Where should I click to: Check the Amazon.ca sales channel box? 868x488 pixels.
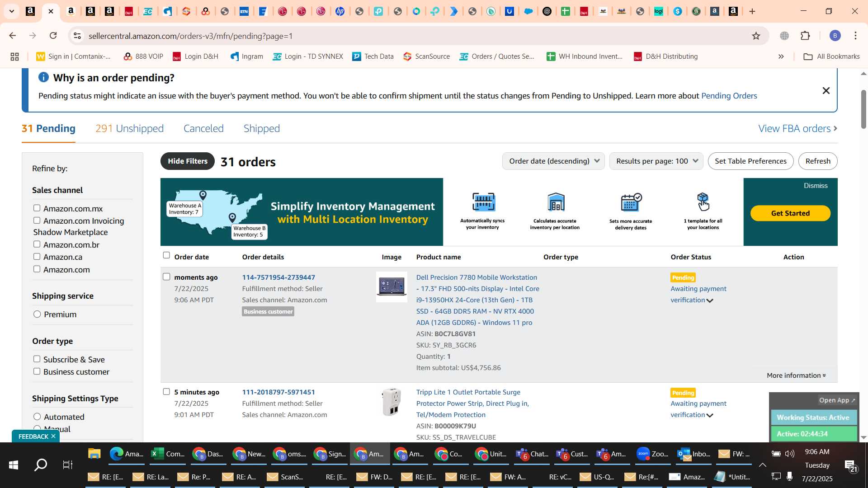coord(37,257)
